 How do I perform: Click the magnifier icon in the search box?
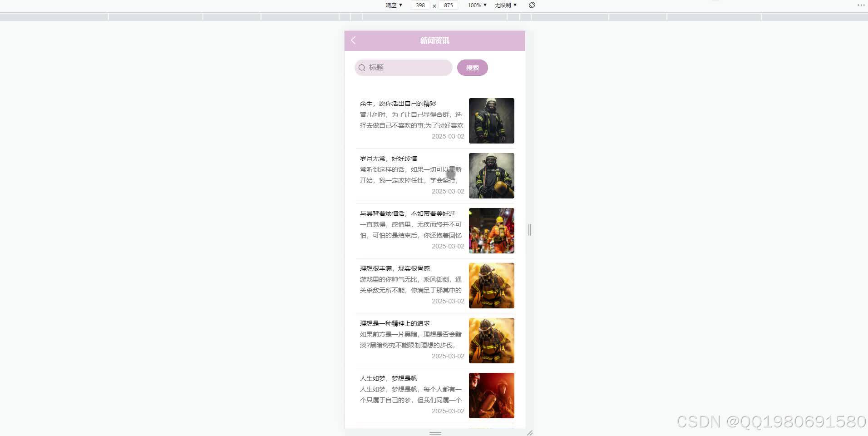(x=362, y=67)
